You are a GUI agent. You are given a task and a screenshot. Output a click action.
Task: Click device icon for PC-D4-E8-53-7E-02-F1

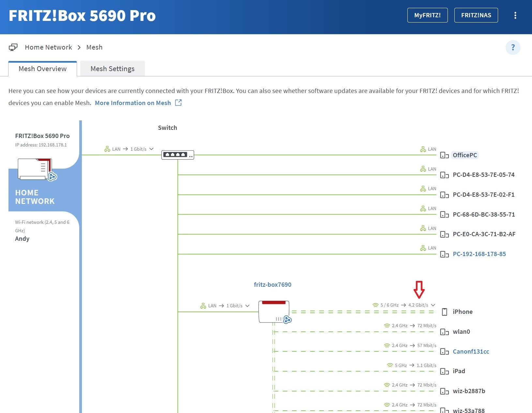(445, 195)
